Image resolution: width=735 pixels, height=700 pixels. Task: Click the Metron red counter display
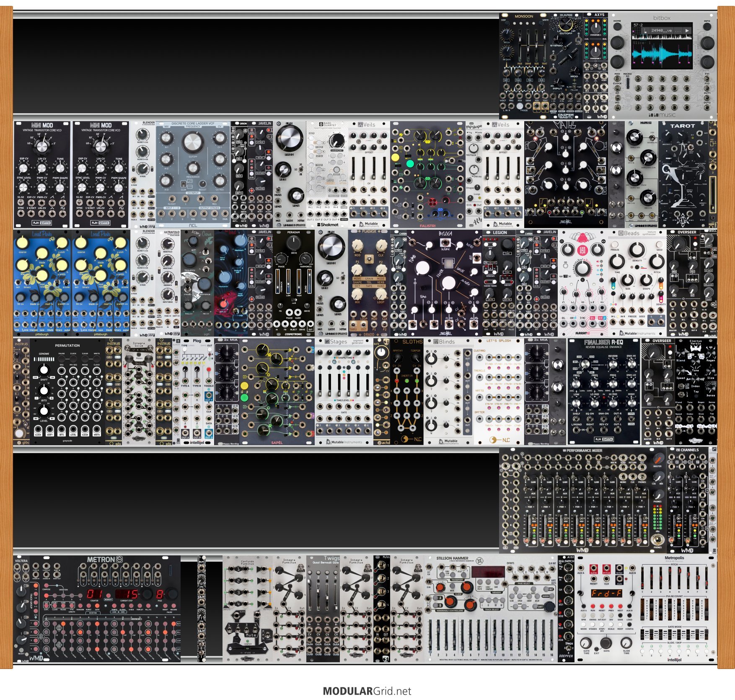point(94,594)
